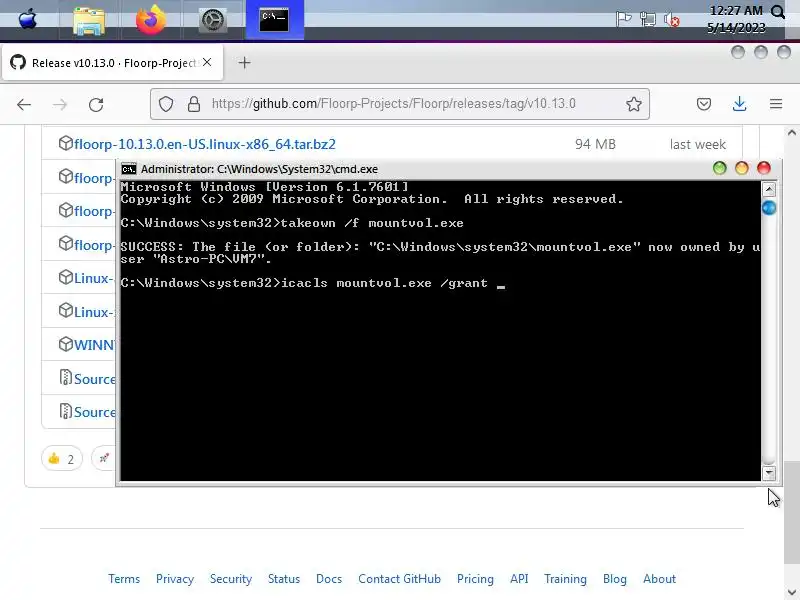Click the cmd scrollbar blue thumb
This screenshot has width=800, height=600.
(x=769, y=208)
